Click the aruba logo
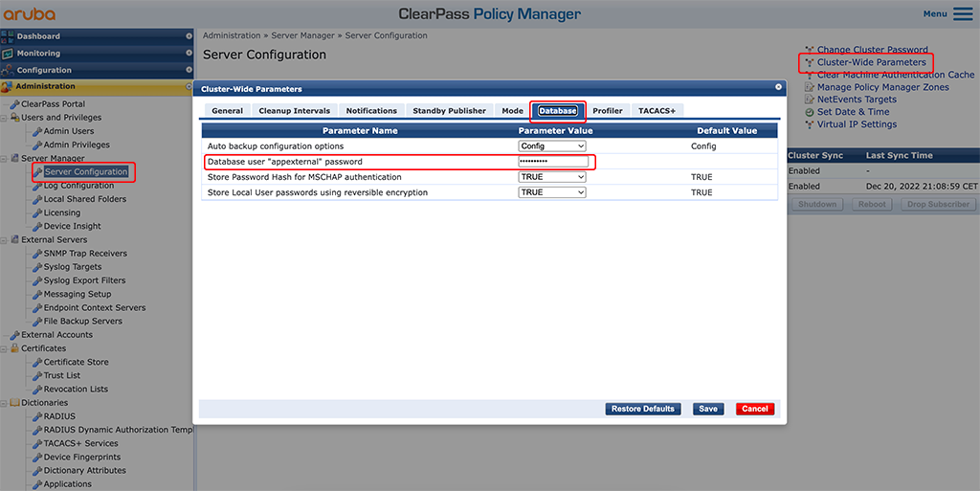 29,13
